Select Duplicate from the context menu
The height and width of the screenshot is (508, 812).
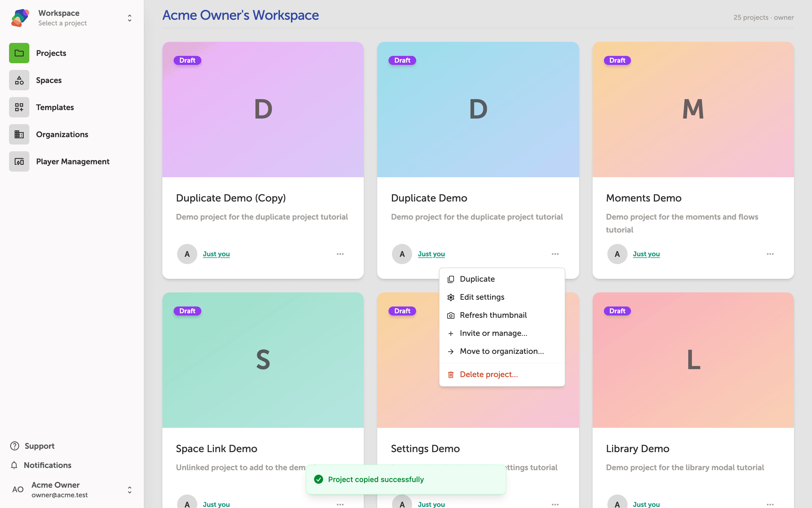[502, 279]
